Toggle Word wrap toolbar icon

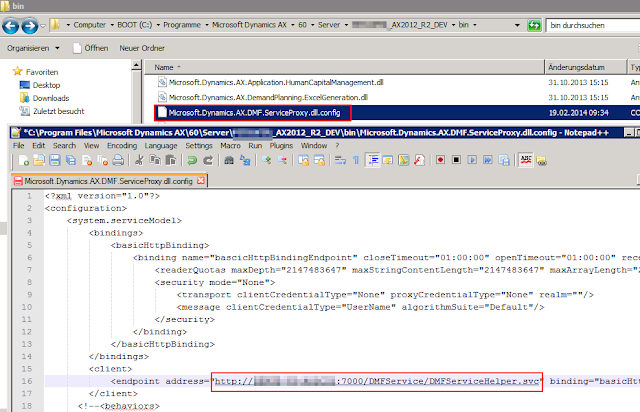[340, 160]
